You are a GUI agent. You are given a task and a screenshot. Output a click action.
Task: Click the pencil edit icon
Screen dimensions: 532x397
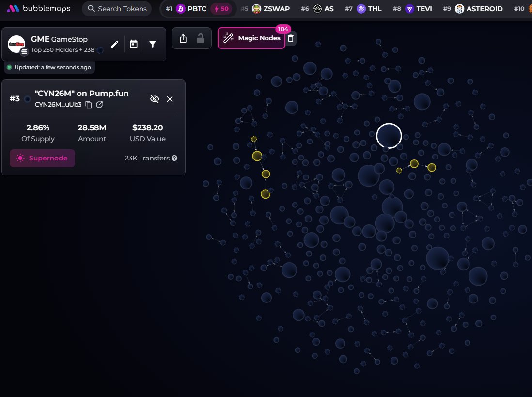(115, 44)
